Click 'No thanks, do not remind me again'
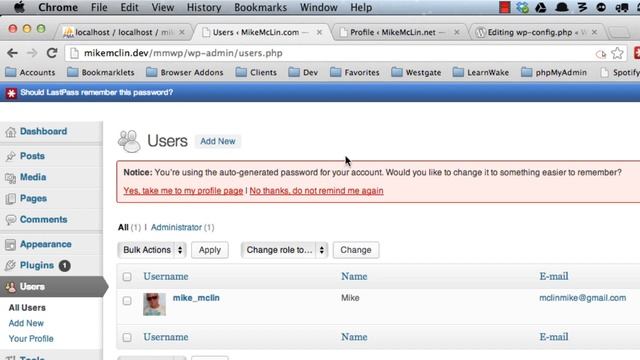 tap(316, 191)
